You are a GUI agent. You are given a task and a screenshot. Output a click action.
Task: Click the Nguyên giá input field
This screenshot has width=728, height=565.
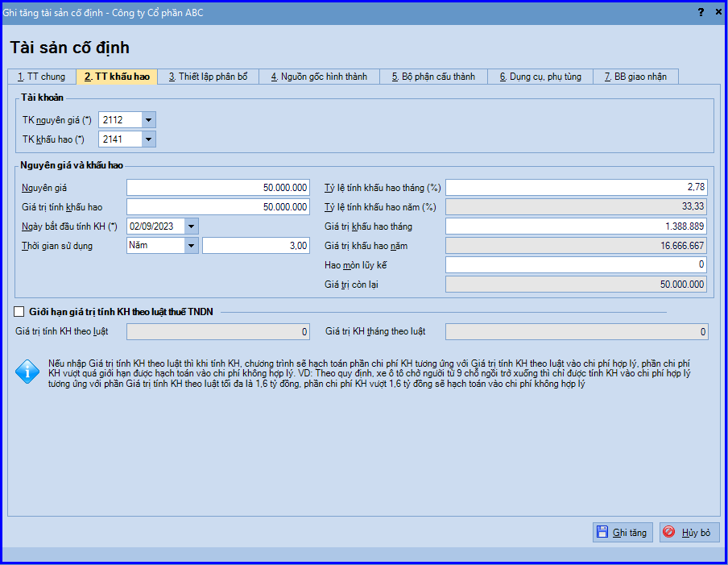218,188
